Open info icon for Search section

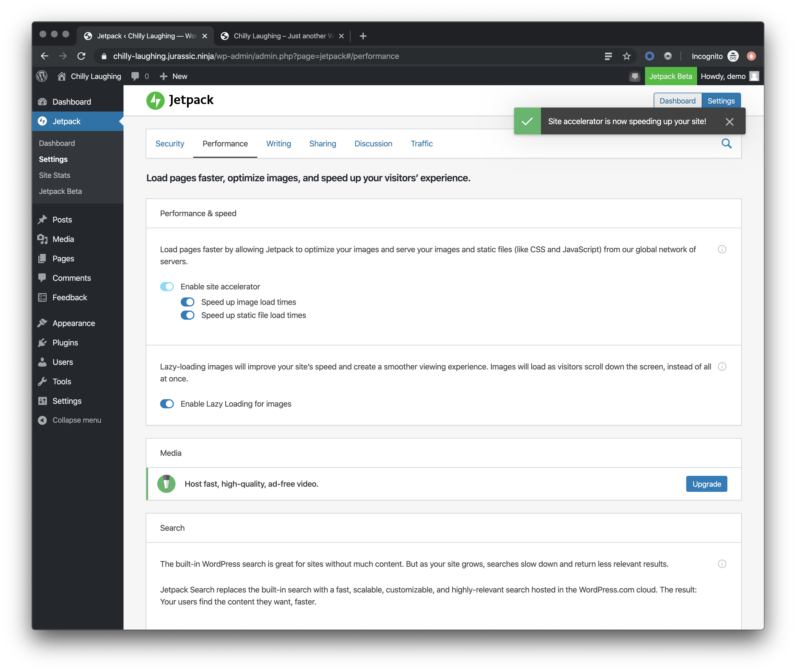click(x=722, y=564)
